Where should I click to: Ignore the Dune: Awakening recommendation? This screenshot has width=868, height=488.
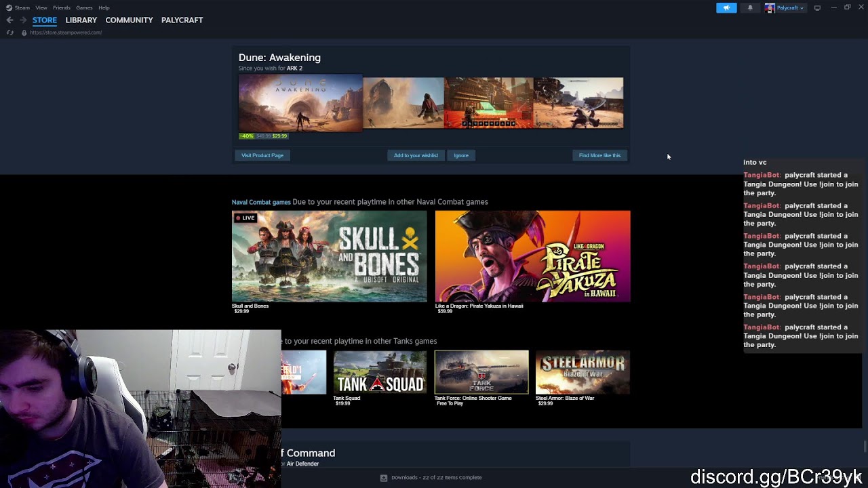(x=461, y=155)
